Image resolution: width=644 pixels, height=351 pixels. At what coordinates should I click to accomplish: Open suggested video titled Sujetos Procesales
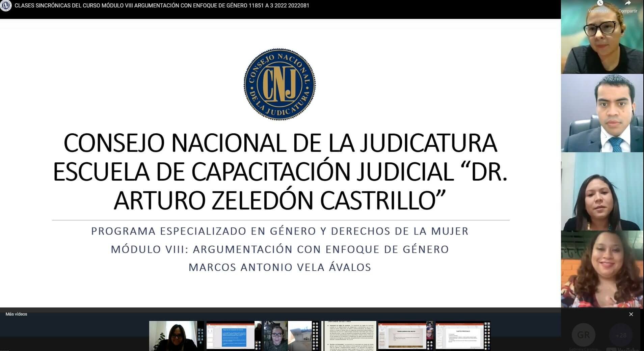coord(463,336)
